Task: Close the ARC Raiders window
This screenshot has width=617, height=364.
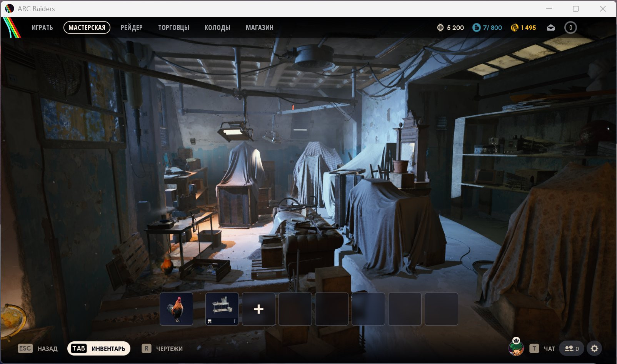Action: pyautogui.click(x=603, y=8)
